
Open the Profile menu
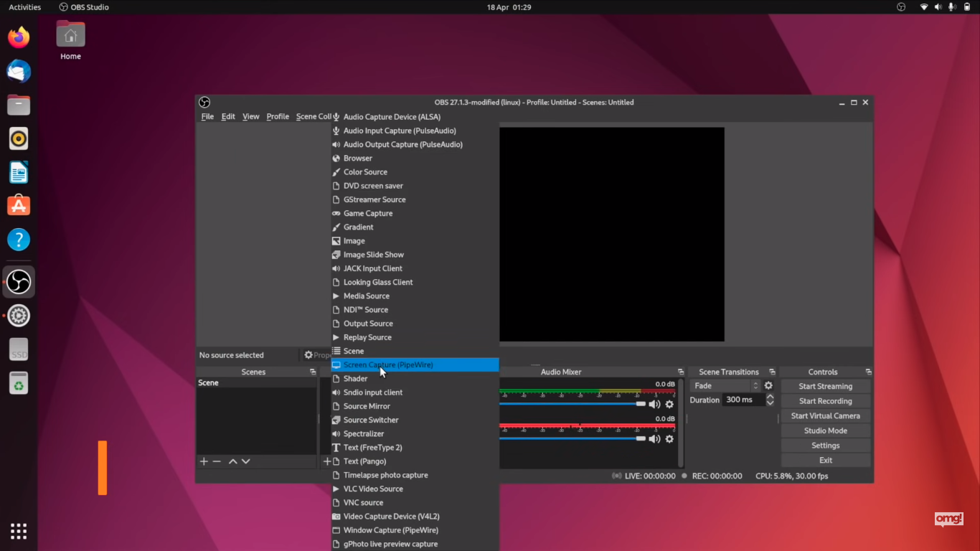click(278, 116)
